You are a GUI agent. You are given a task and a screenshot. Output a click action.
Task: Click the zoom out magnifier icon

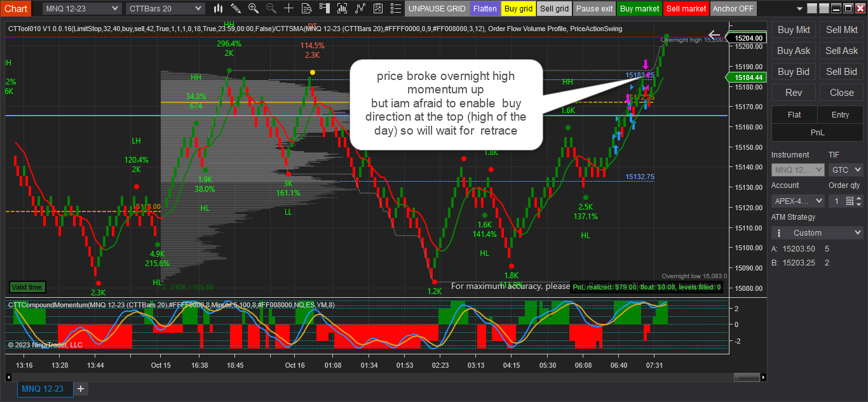point(271,9)
